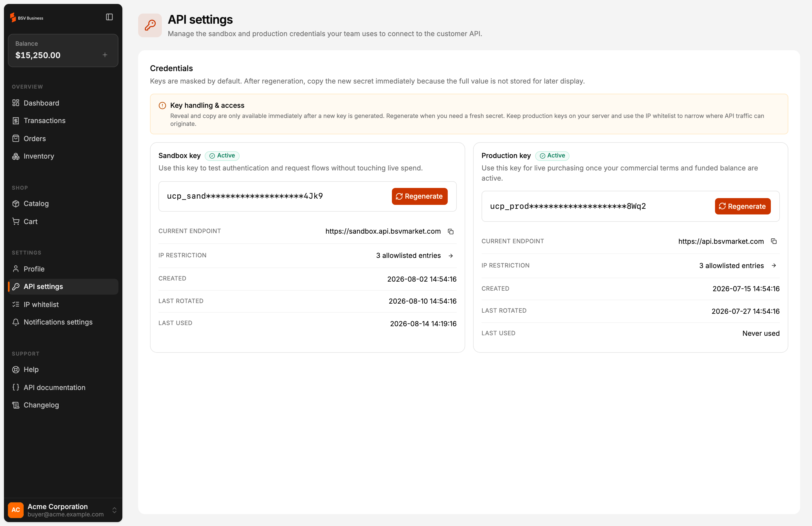This screenshot has width=812, height=526.
Task: Click the Transactions receipt icon
Action: click(x=16, y=120)
